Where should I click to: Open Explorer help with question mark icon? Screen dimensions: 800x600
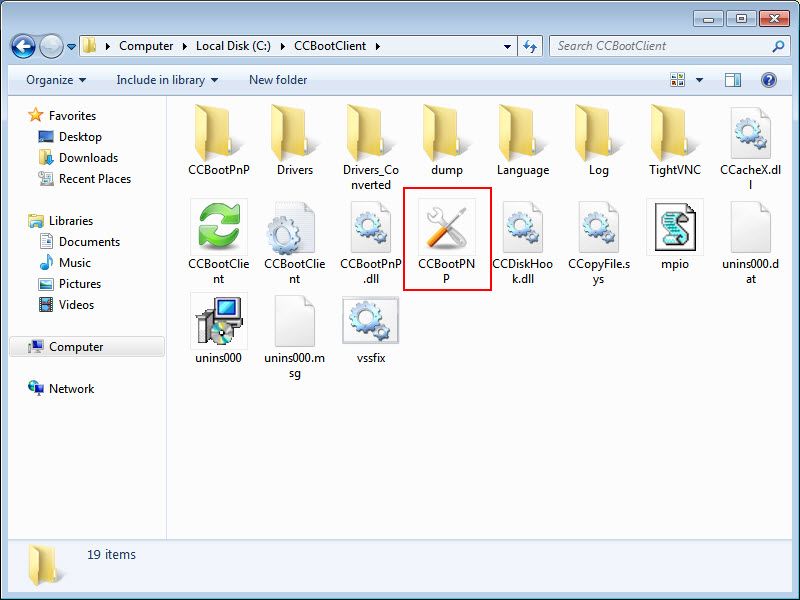click(768, 80)
